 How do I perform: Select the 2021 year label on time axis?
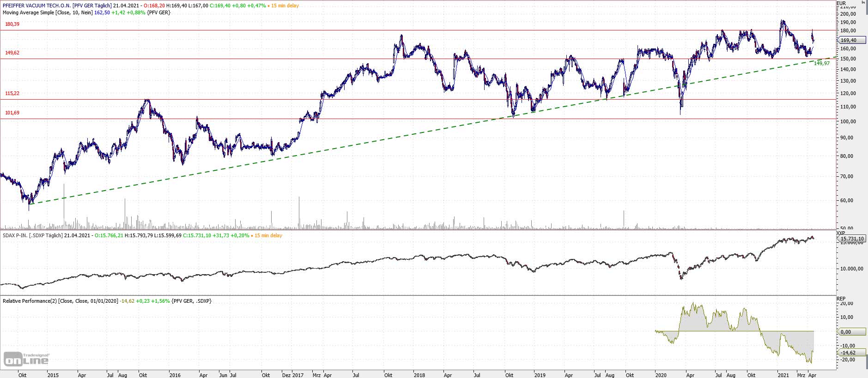pyautogui.click(x=783, y=375)
